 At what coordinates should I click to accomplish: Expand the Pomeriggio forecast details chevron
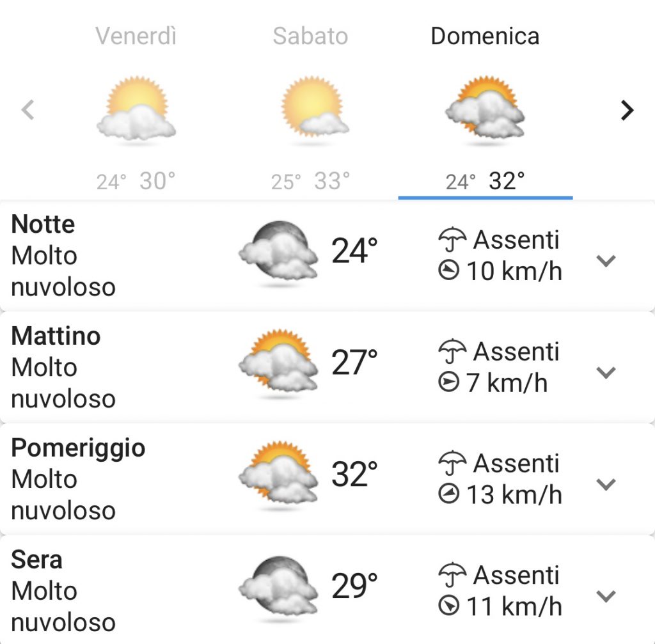(606, 484)
